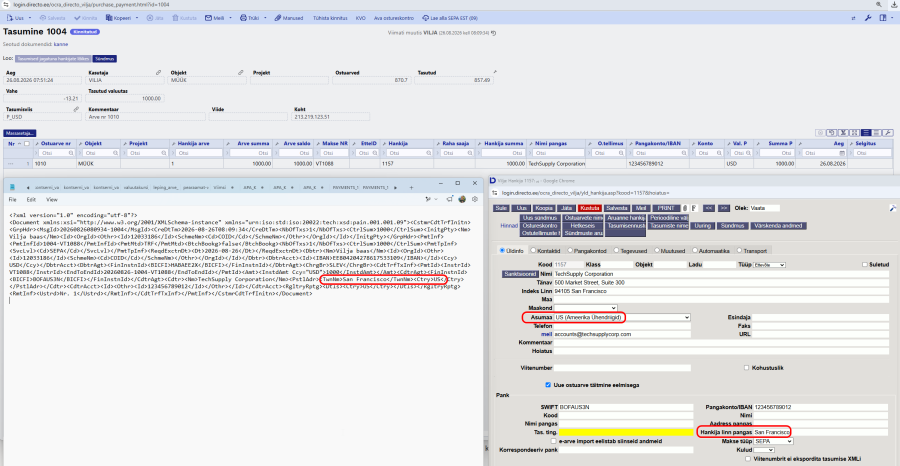Click browser zoom magnifier icon top right
Viewport: 900px width, 466px height.
click(879, 4)
